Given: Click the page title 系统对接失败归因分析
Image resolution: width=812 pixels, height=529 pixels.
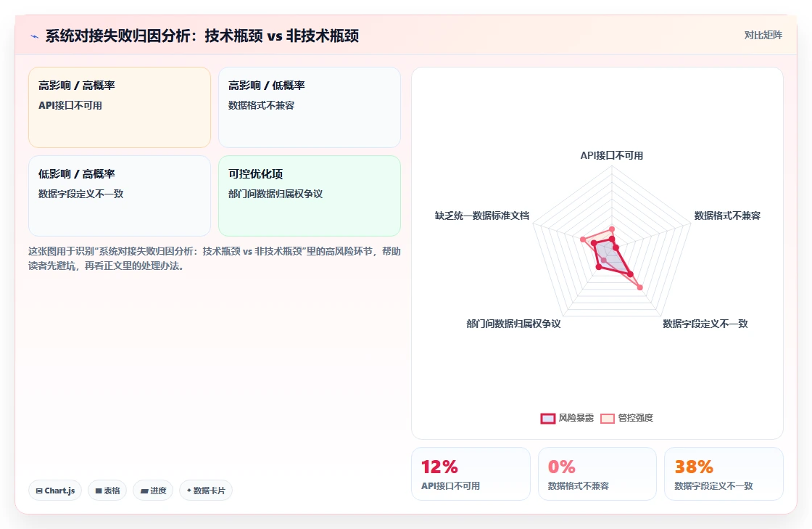Looking at the screenshot, I should click(202, 36).
